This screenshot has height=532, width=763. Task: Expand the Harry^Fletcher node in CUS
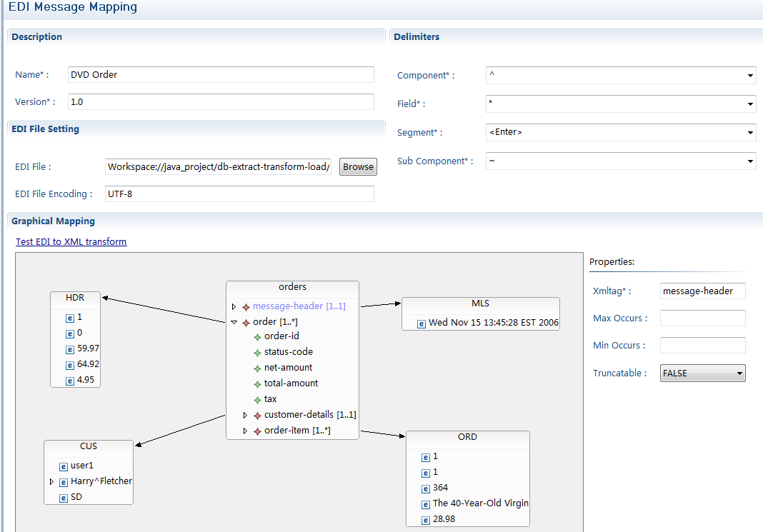click(51, 482)
